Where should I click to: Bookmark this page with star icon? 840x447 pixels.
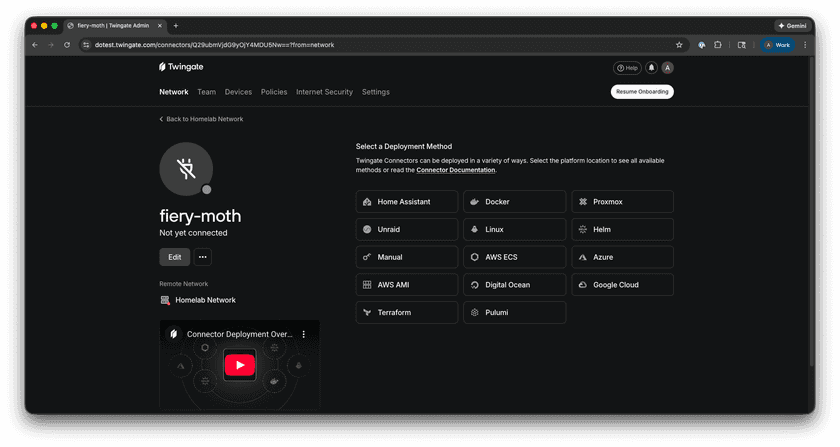point(679,45)
